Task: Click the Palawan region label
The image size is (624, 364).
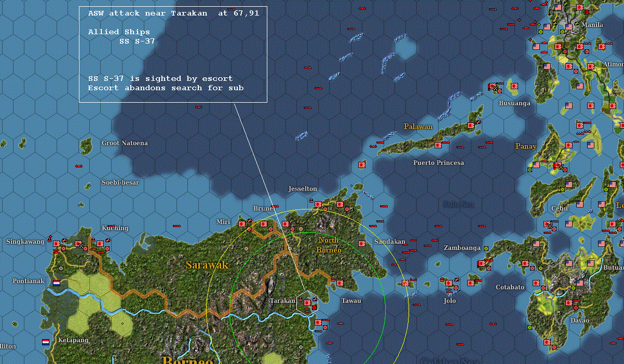Action: coord(418,127)
